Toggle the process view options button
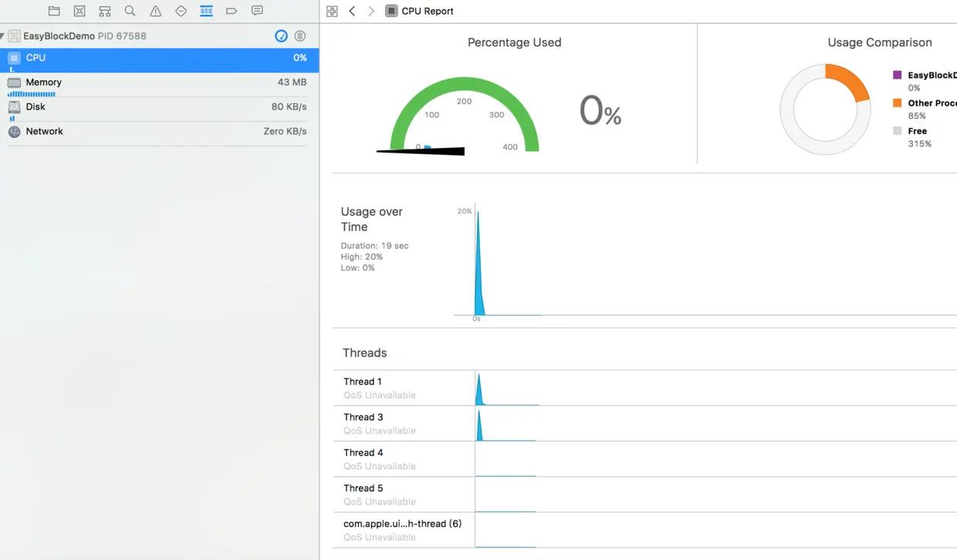957x560 pixels. (300, 36)
